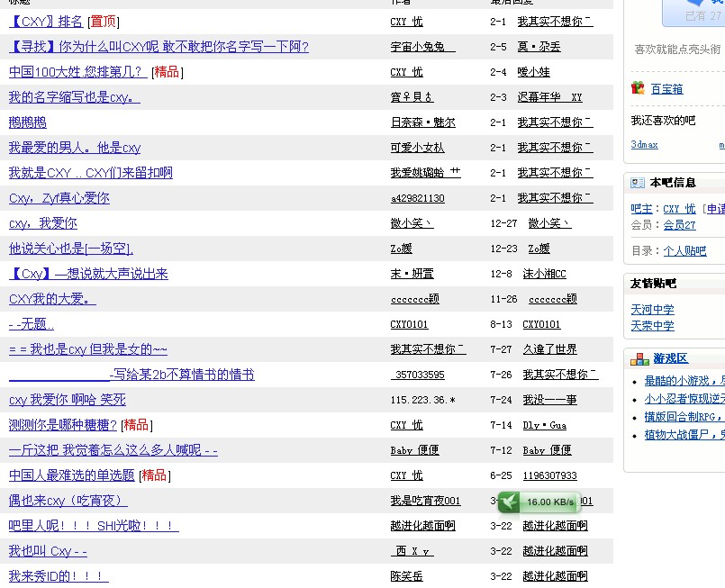Image resolution: width=725 pixels, height=588 pixels.
Task: Open thread 偶也来cxy(吃宵夜)
Action: click(68, 501)
